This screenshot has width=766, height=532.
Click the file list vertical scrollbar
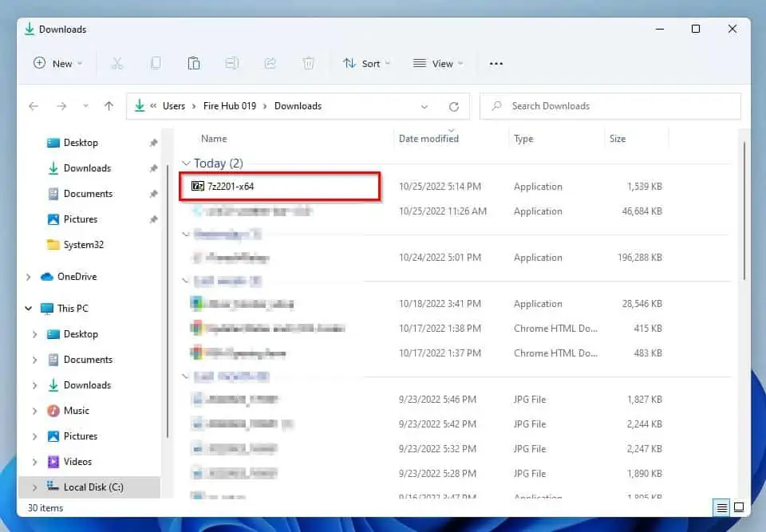[744, 211]
